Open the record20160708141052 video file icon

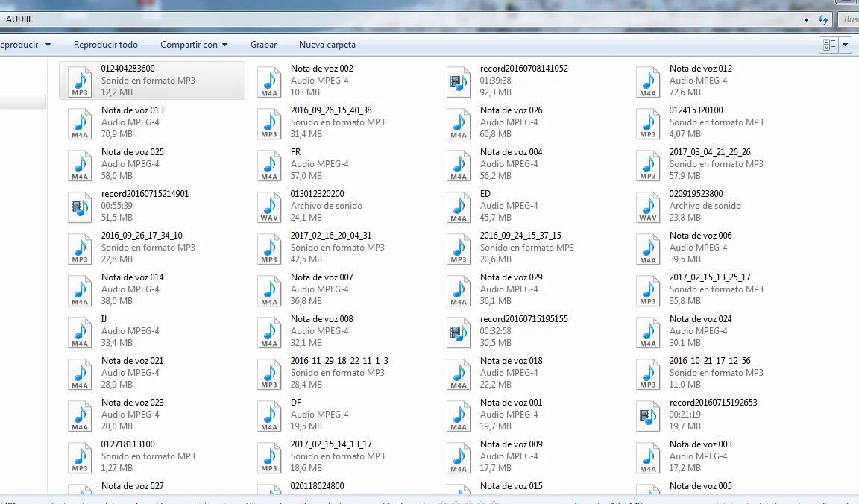459,81
